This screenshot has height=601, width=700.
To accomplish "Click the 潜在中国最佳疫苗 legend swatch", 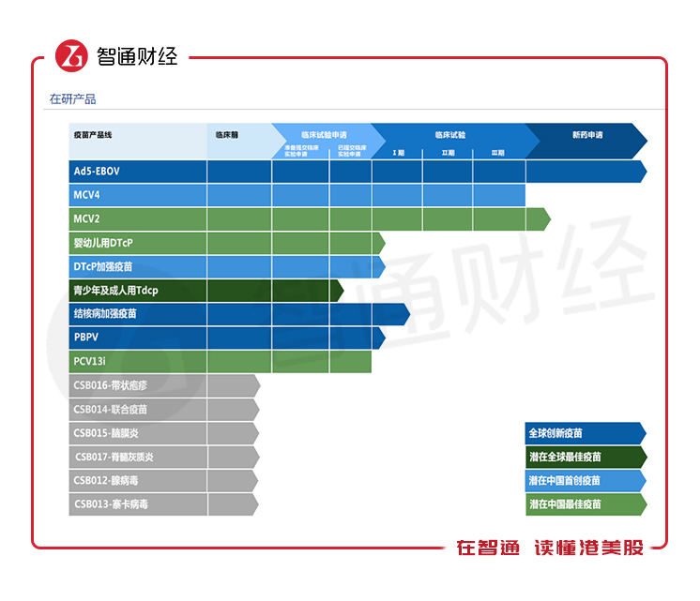I will (586, 504).
